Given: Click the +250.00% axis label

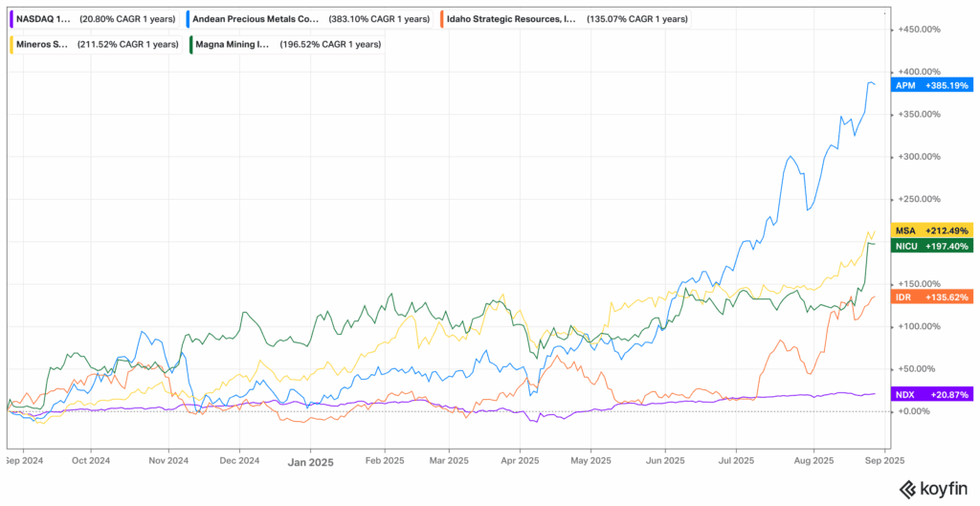Looking at the screenshot, I should point(920,199).
